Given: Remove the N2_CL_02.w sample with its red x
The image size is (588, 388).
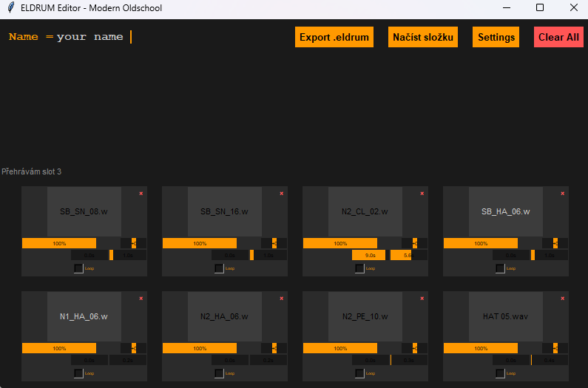Looking at the screenshot, I should coord(422,194).
